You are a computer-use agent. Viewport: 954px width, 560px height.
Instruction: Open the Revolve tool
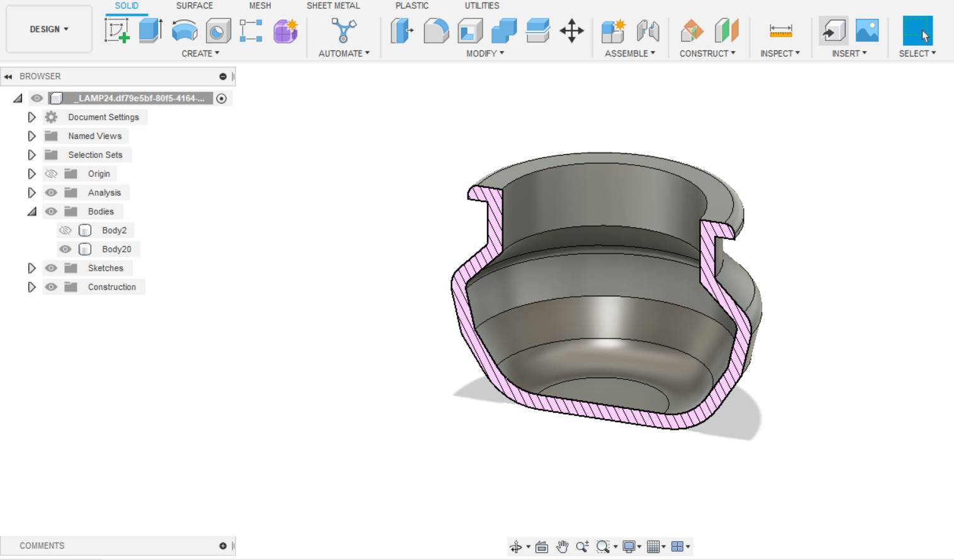point(184,30)
